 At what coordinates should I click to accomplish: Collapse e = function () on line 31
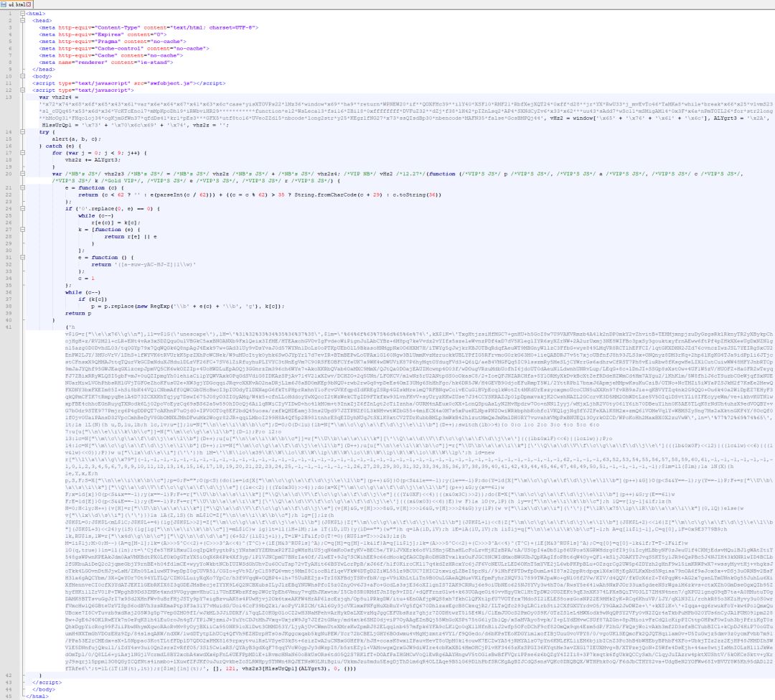pos(23,258)
